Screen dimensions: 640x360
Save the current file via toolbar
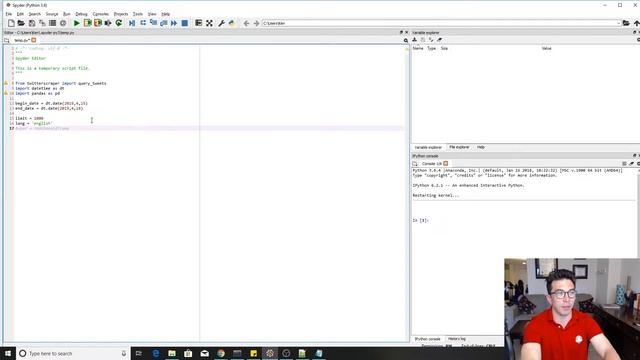click(x=32, y=23)
